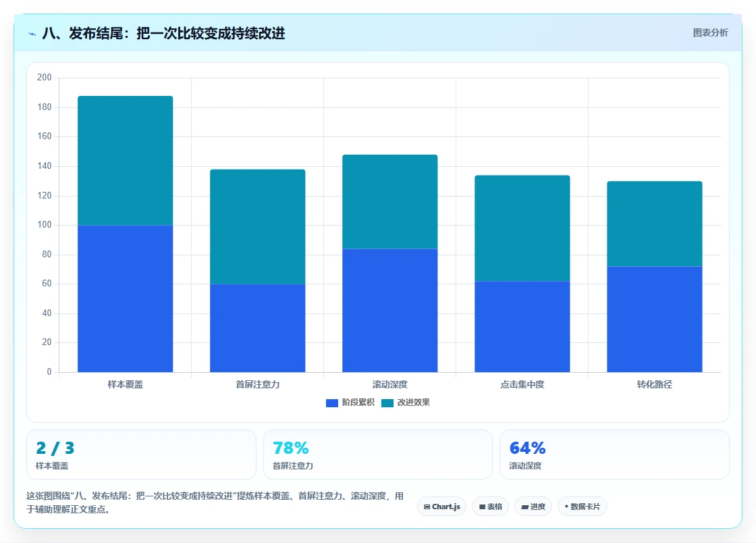Click the blue 阶段累积 legend swatch
Screen dimensions: 756x543
click(331, 403)
